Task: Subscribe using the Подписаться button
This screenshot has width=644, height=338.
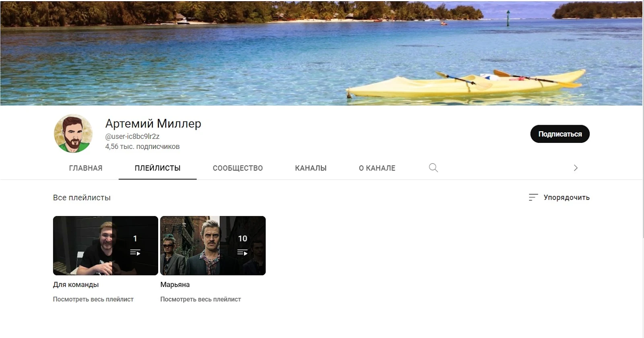Action: pyautogui.click(x=560, y=134)
